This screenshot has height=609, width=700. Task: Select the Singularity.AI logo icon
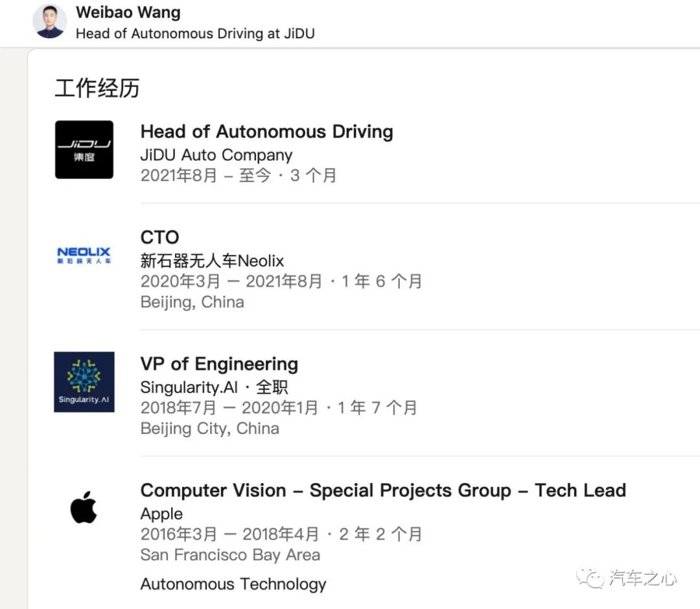(x=84, y=382)
